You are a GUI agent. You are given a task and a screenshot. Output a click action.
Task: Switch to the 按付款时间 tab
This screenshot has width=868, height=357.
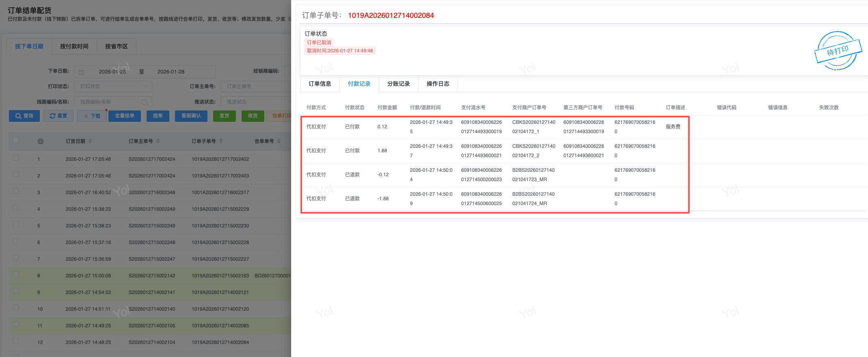coord(74,46)
